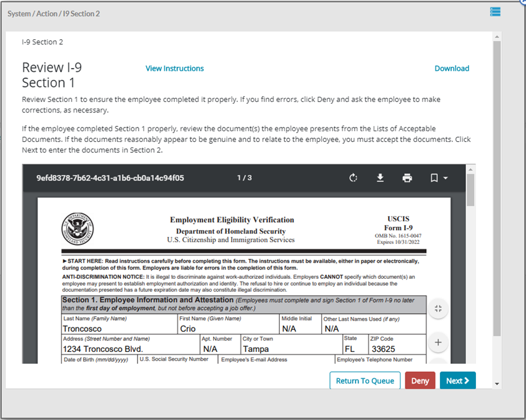Image resolution: width=526 pixels, height=420 pixels.
Task: Click the ZIP Code value 33625
Action: 384,349
